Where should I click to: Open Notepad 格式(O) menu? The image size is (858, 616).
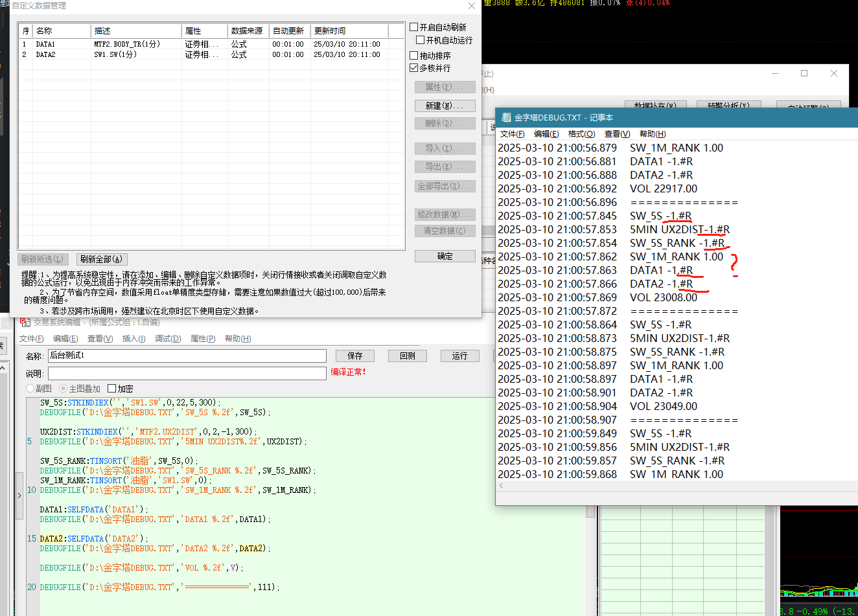point(581,134)
